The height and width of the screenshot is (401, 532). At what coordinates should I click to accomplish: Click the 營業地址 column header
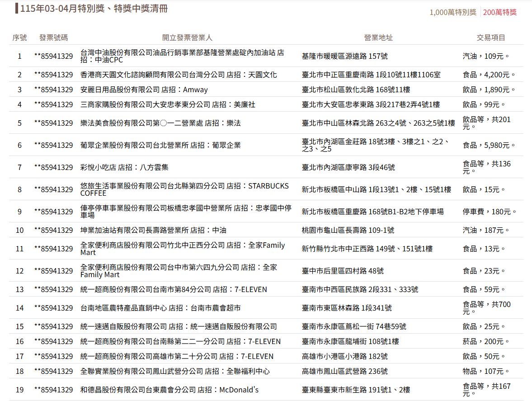(378, 38)
